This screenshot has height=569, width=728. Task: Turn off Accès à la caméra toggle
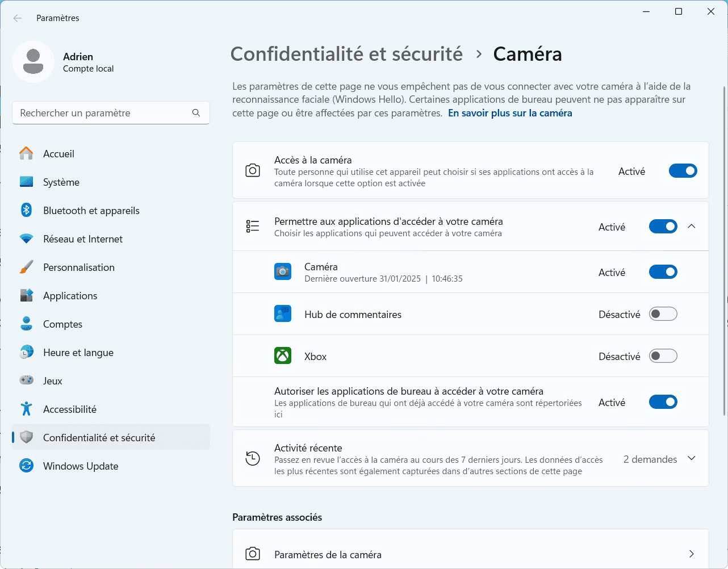point(683,171)
